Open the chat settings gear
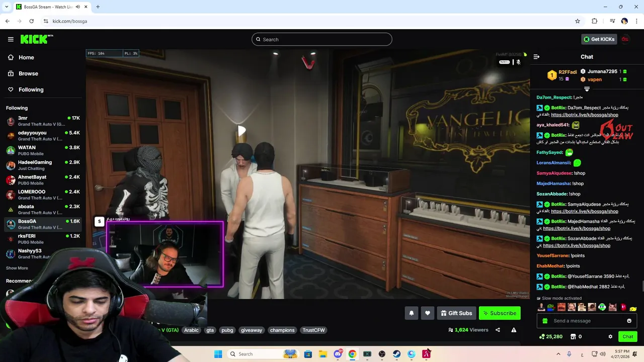This screenshot has height=362, width=644. [x=610, y=336]
